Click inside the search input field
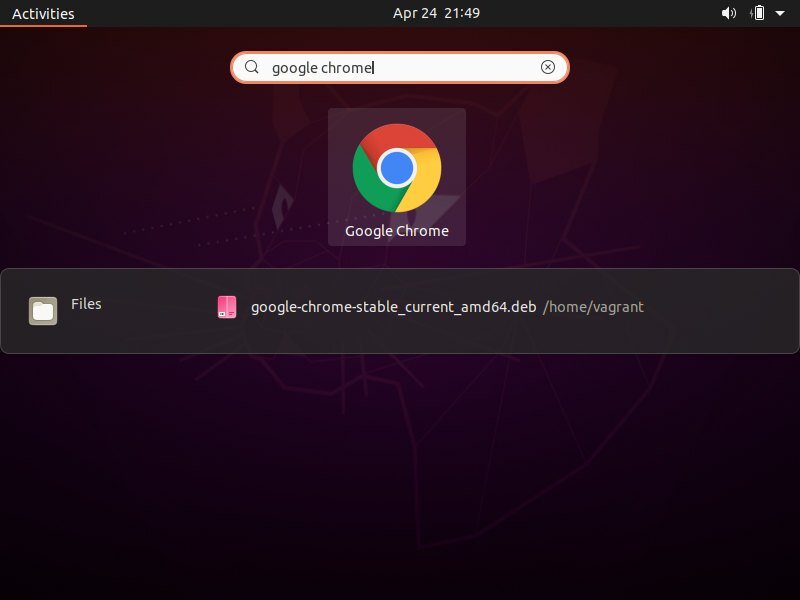 [400, 67]
